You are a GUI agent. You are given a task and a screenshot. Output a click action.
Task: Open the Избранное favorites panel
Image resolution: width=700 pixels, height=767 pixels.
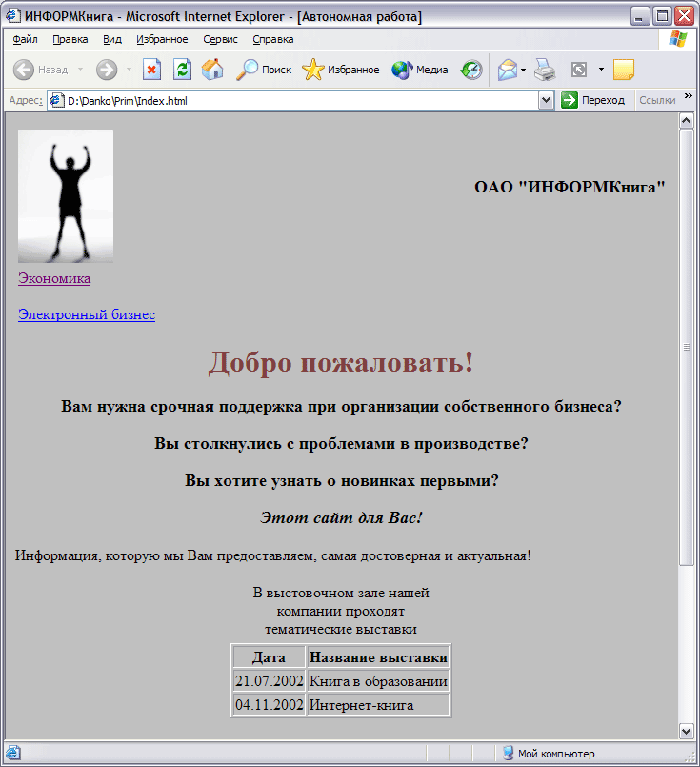(340, 70)
